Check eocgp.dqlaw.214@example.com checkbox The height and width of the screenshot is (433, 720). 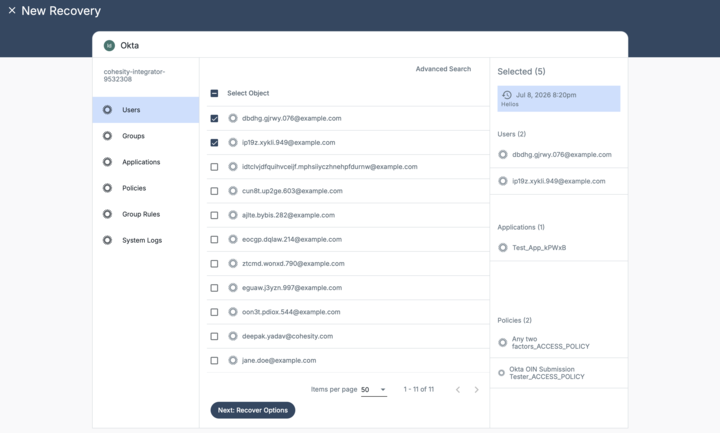pos(214,239)
